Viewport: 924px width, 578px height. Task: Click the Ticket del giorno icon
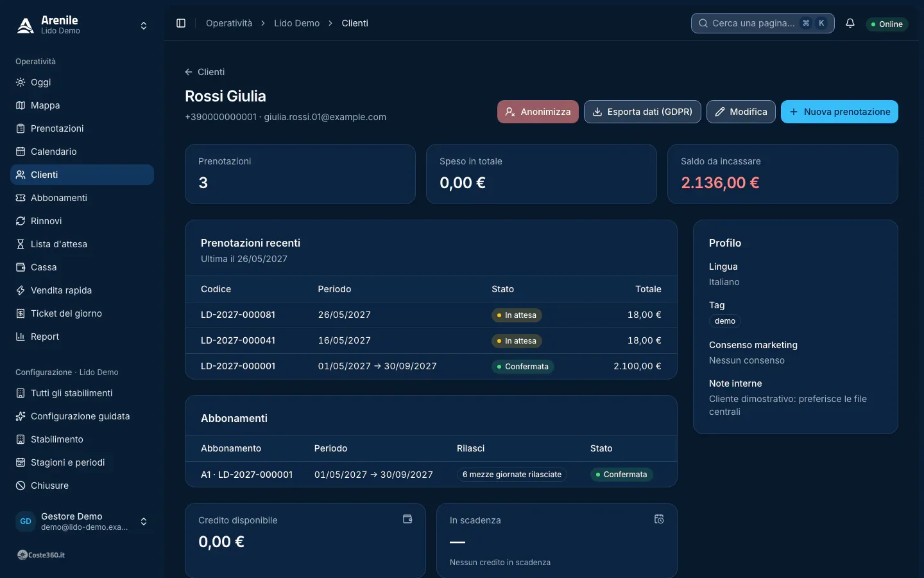tap(21, 313)
